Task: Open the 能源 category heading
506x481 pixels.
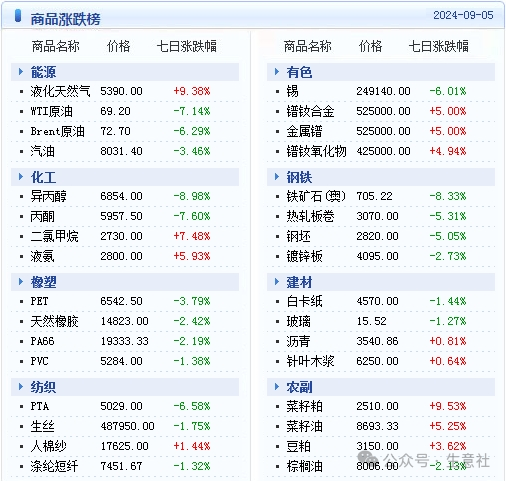Action: pos(43,72)
